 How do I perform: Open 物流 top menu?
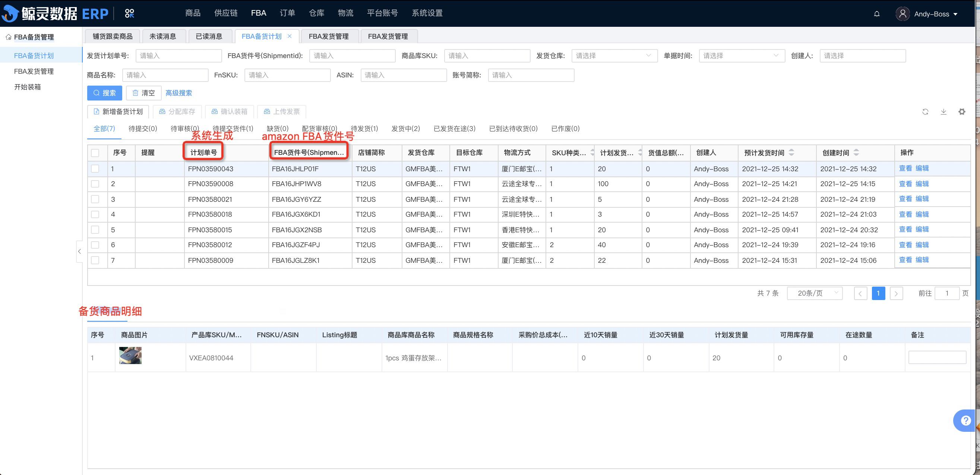pos(345,13)
